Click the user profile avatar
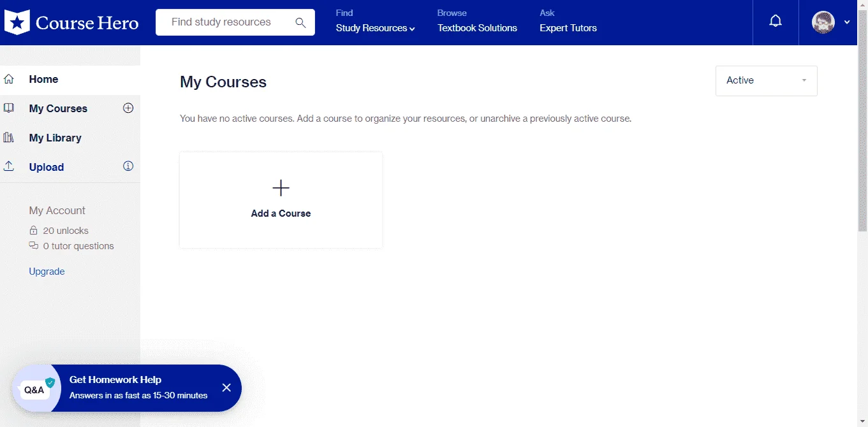Image resolution: width=868 pixels, height=427 pixels. click(823, 22)
